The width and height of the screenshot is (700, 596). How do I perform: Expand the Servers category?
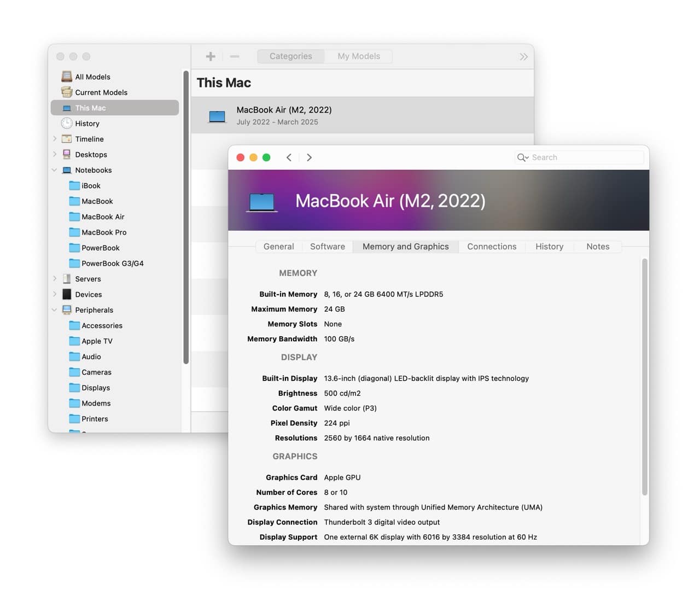pos(55,279)
